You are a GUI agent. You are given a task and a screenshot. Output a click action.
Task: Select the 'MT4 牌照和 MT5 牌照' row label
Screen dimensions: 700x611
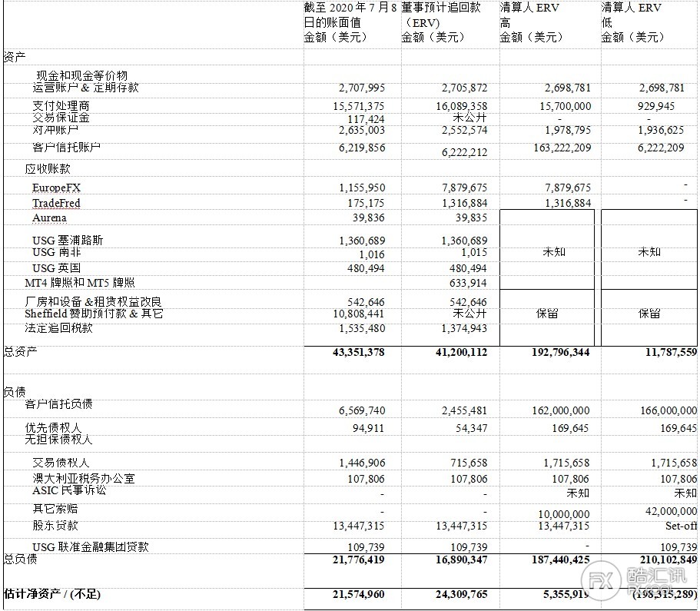[x=80, y=283]
